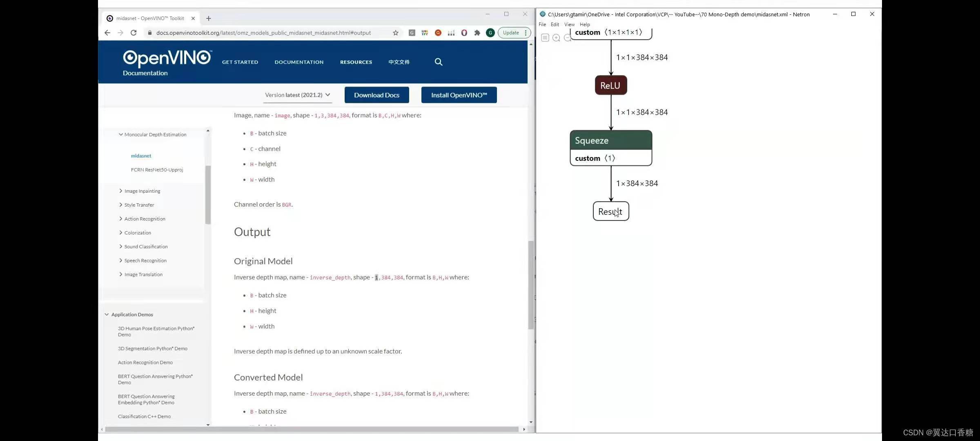Open the Chrome three-dot menu
The image size is (980, 441).
[526, 33]
